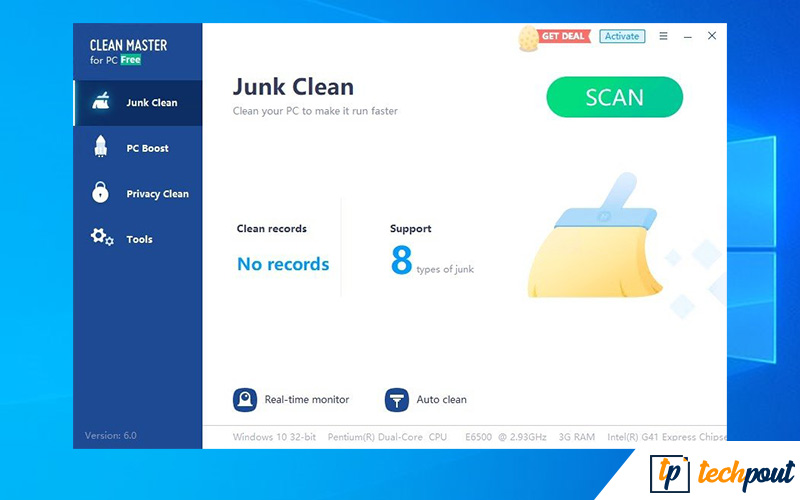Click E6500 @ 2.93GHz status text

coord(506,437)
